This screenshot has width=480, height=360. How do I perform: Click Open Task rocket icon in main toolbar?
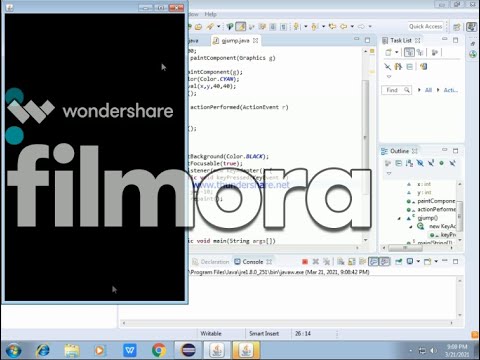pyautogui.click(x=210, y=26)
